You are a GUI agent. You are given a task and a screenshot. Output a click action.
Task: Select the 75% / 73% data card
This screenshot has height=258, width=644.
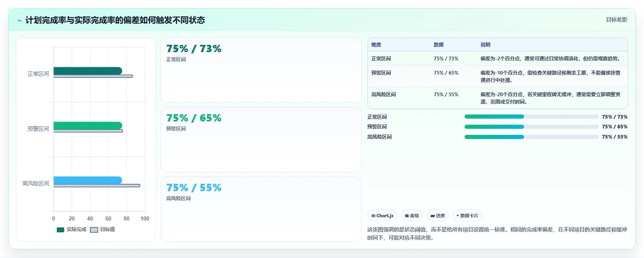261,70
